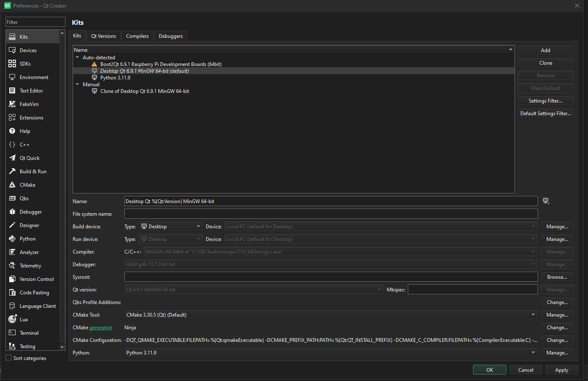Collapse the Manual kits group

[77, 85]
